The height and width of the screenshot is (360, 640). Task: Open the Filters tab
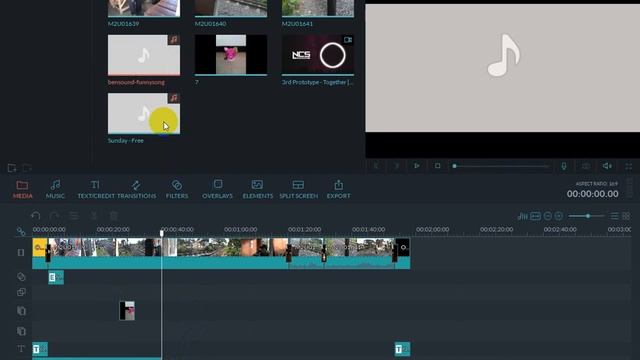(x=177, y=189)
